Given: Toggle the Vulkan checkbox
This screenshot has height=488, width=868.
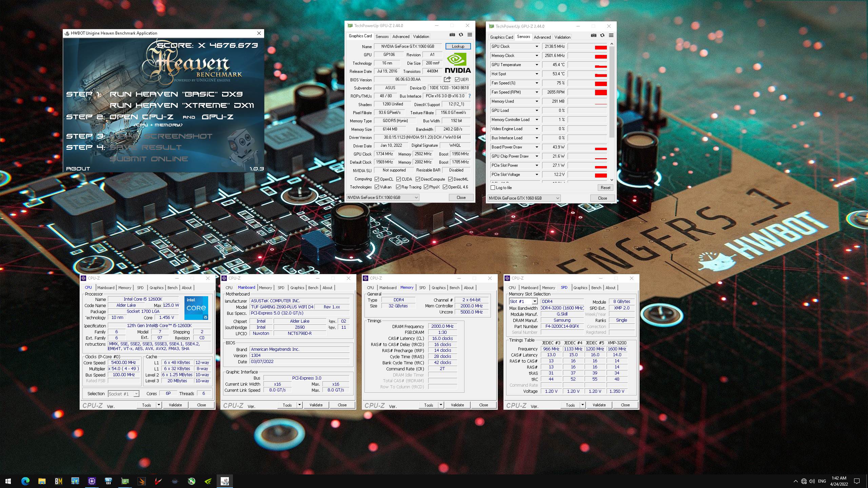Looking at the screenshot, I should [377, 187].
